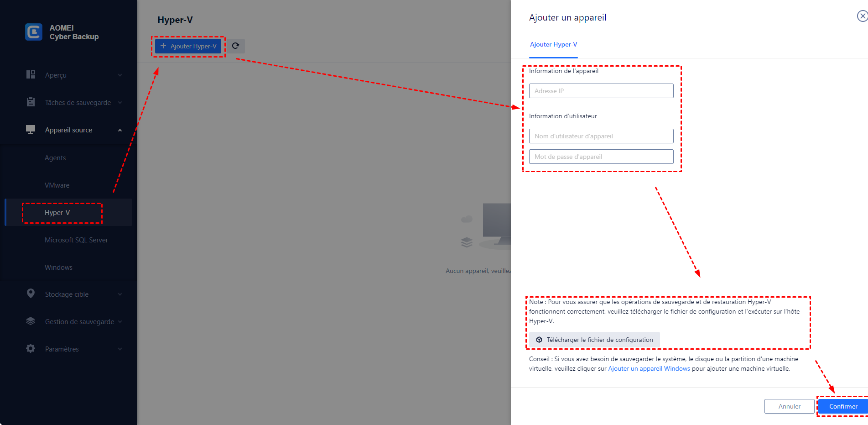This screenshot has height=425, width=868.
Task: Click the Tâches de sauvegarde clipboard icon
Action: pos(31,102)
